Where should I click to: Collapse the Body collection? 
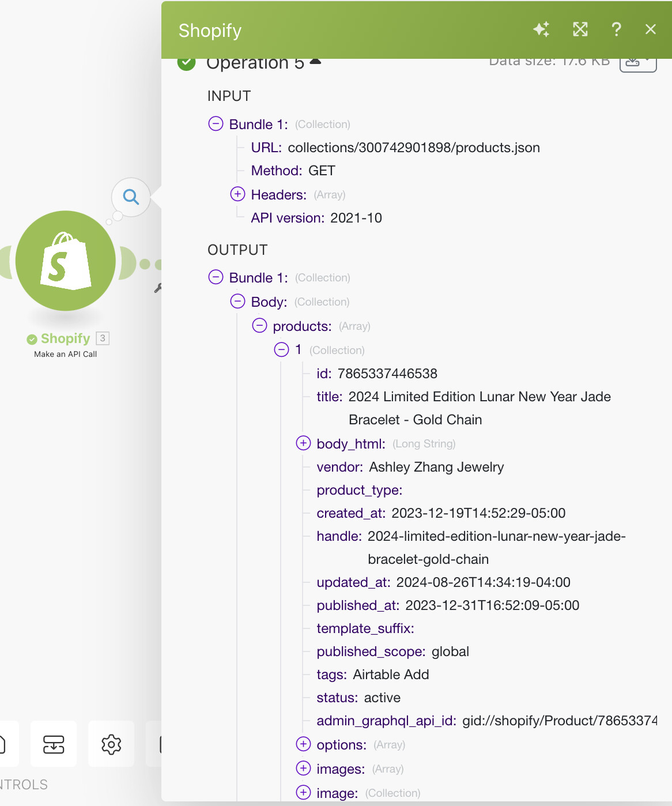(x=237, y=301)
